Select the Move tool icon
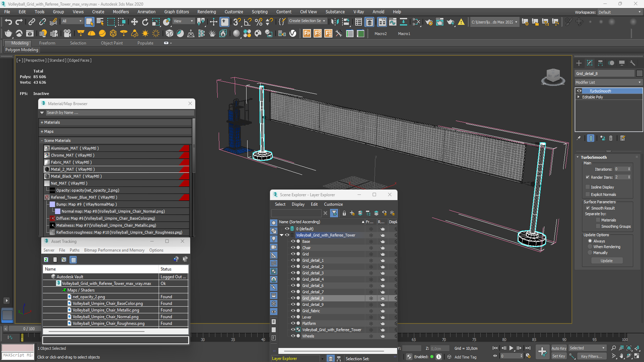 [x=134, y=22]
